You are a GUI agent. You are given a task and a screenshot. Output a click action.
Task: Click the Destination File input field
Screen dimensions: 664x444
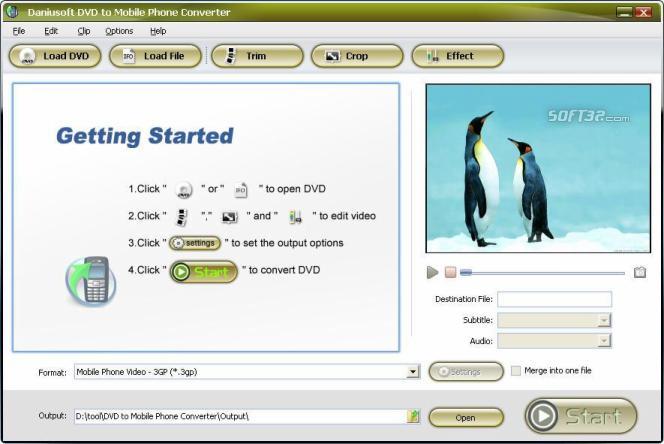554,299
